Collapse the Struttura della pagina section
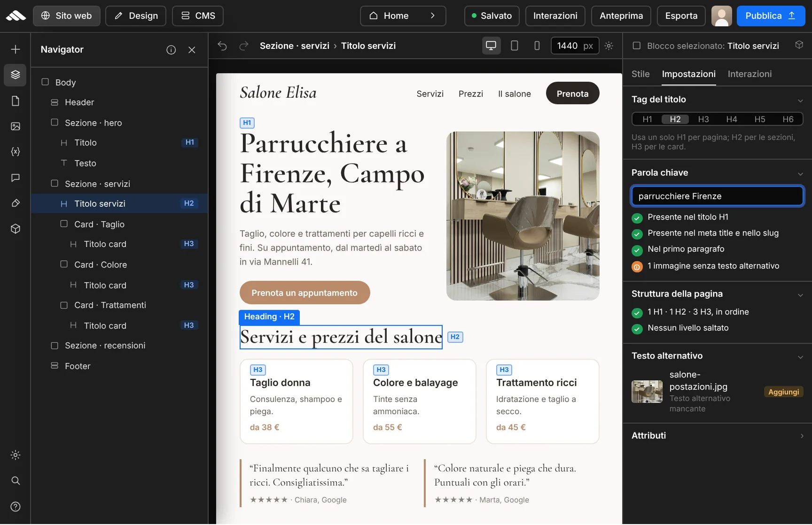 pos(800,295)
